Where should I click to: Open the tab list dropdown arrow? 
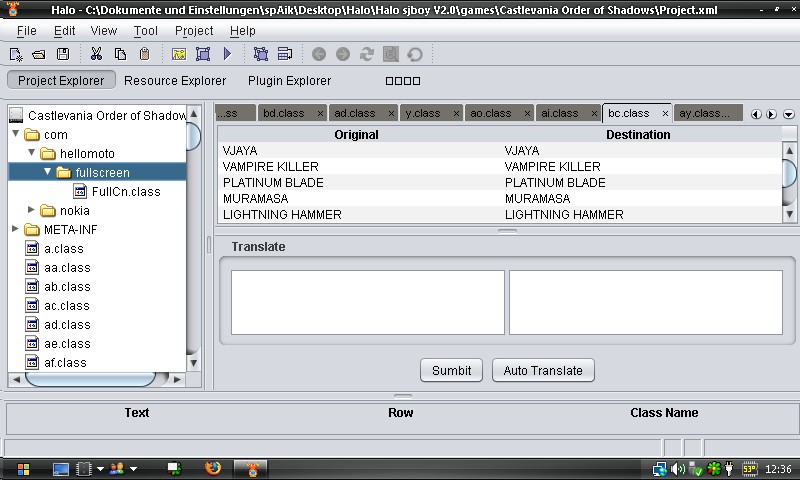tap(789, 114)
